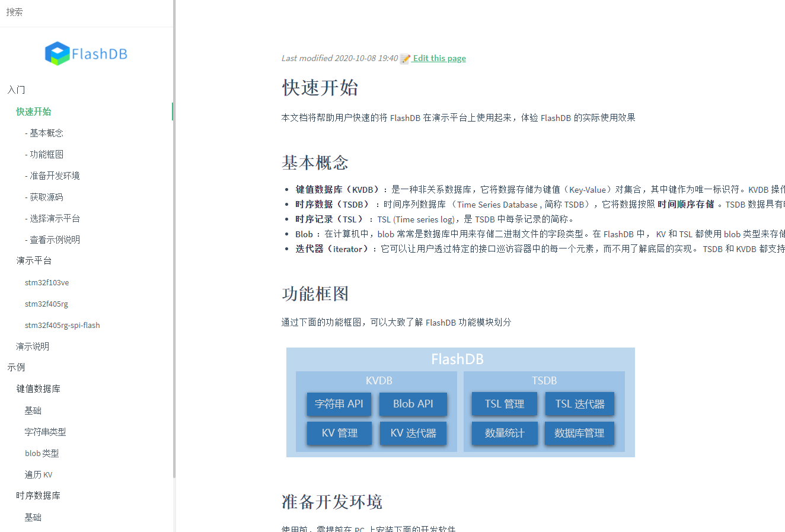The height and width of the screenshot is (532, 785).
Task: Click the 基本概念 section heading
Action: (315, 163)
